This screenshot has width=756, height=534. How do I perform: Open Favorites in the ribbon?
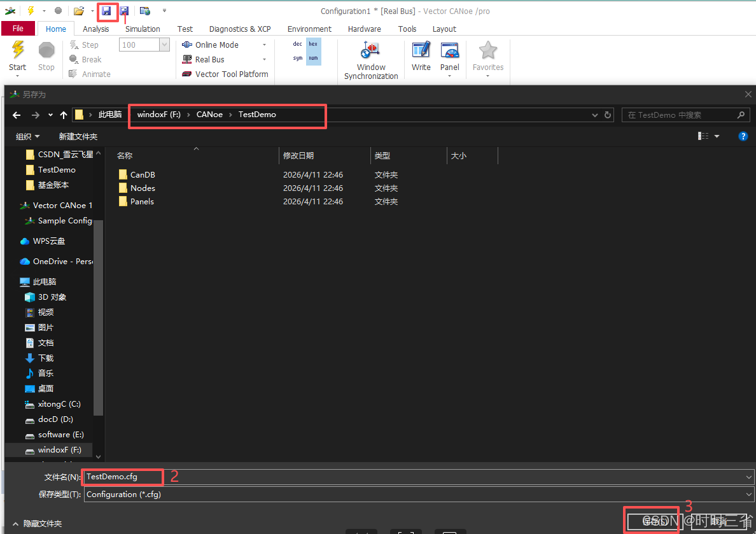click(488, 59)
